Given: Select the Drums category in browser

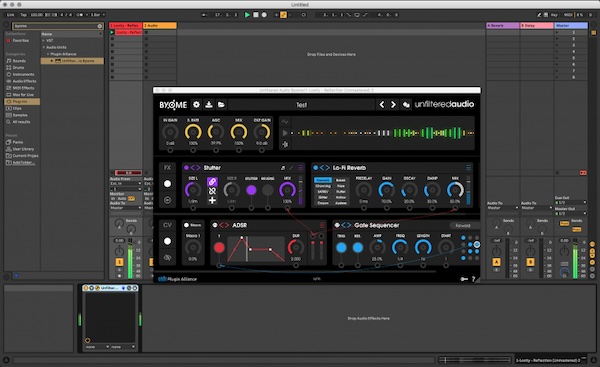Looking at the screenshot, I should coord(18,68).
